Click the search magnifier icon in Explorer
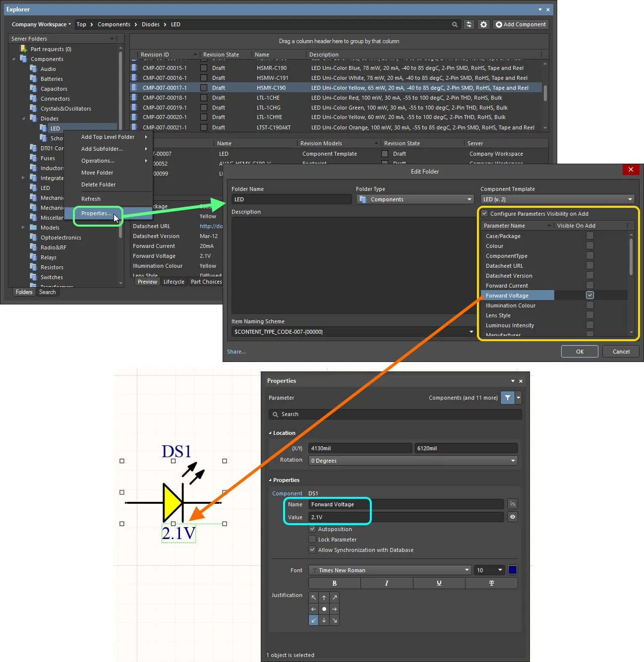Viewport: 644px width, 662px height. click(455, 24)
